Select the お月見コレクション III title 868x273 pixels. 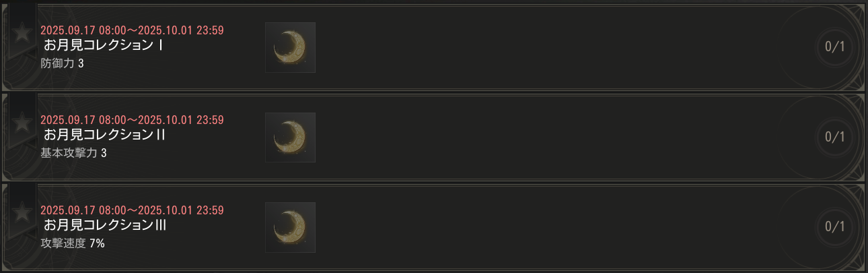click(105, 225)
